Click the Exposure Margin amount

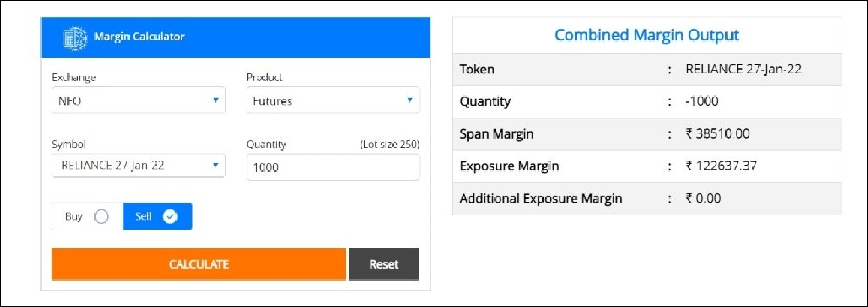coord(721,166)
